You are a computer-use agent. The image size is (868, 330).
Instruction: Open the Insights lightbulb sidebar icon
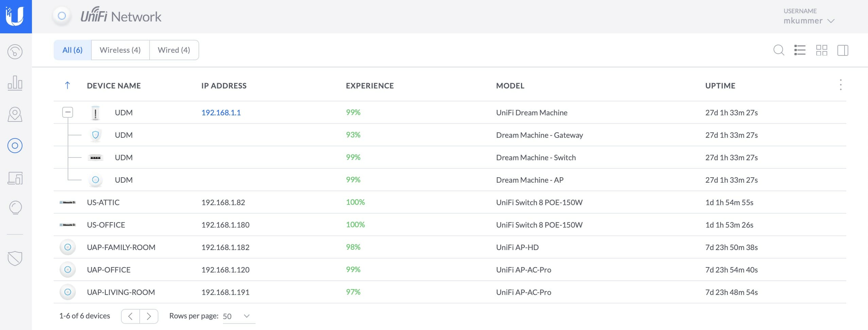(x=15, y=208)
